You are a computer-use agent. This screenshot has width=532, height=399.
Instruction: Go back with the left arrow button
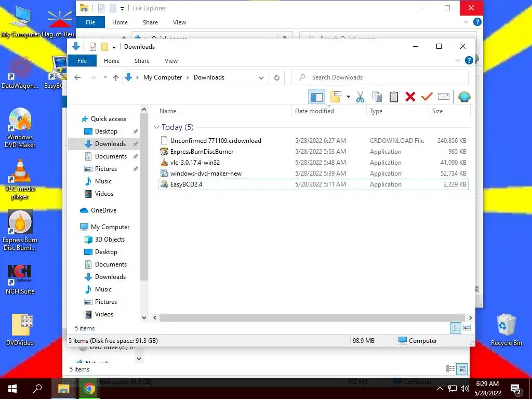(x=77, y=77)
